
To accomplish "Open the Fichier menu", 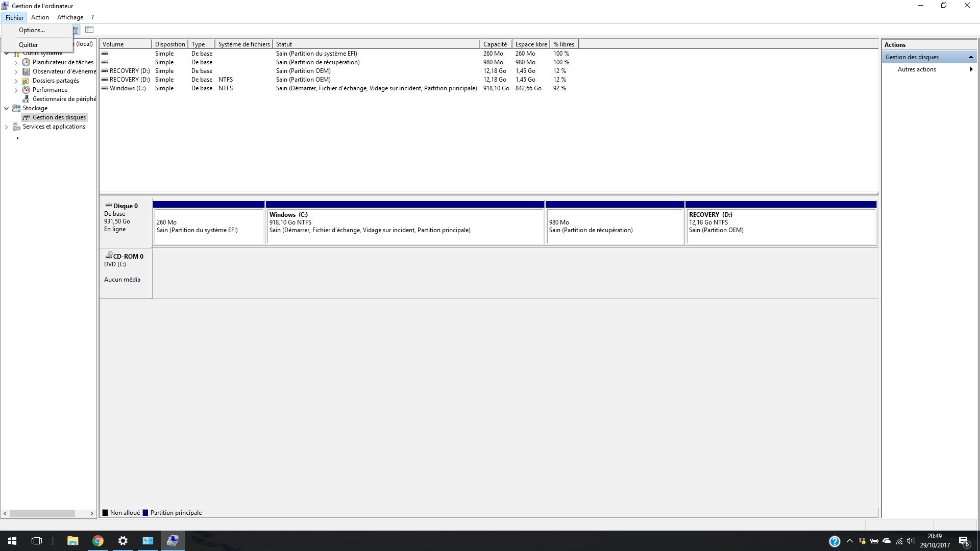I will [x=14, y=17].
